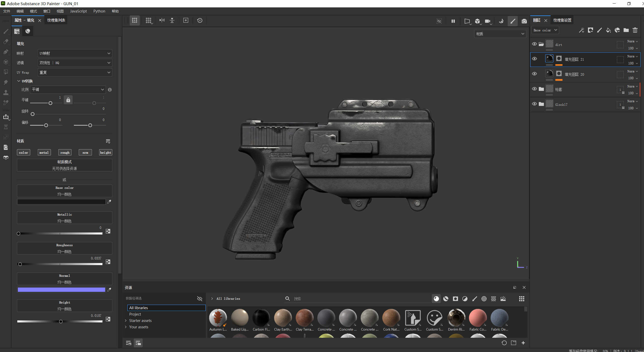Viewport: 644px width, 352px height.
Task: Click the symmetry mirror icon in toolbar
Action: 162,20
